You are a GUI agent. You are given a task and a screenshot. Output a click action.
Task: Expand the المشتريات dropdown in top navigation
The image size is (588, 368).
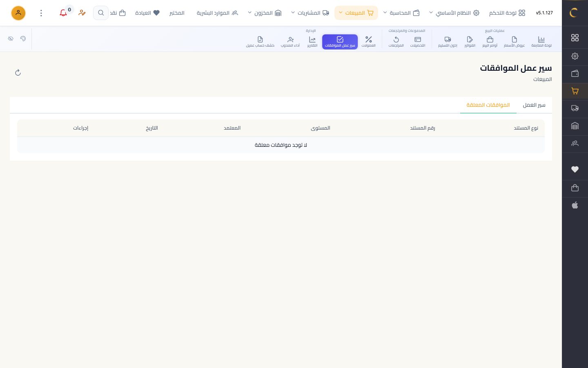pos(310,13)
